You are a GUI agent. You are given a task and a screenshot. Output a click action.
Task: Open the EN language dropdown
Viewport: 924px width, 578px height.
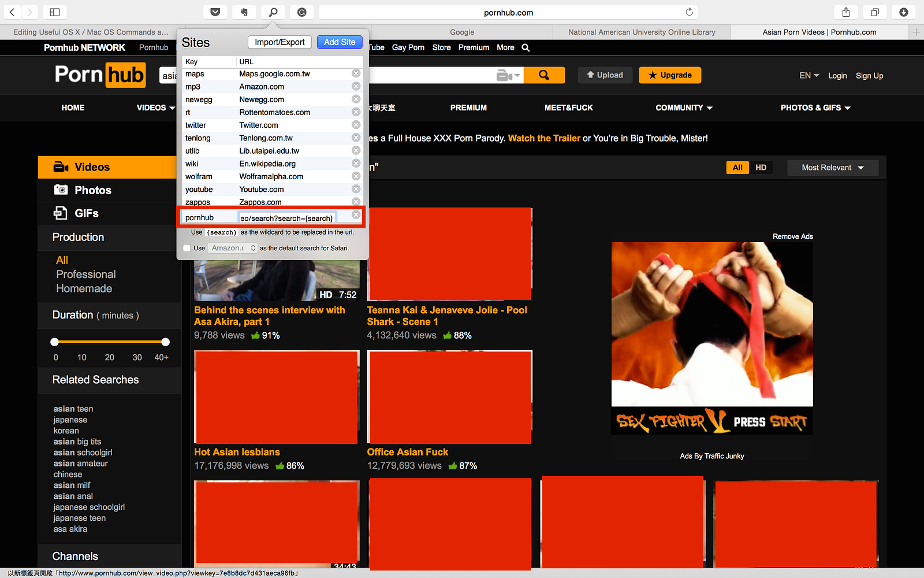point(809,76)
